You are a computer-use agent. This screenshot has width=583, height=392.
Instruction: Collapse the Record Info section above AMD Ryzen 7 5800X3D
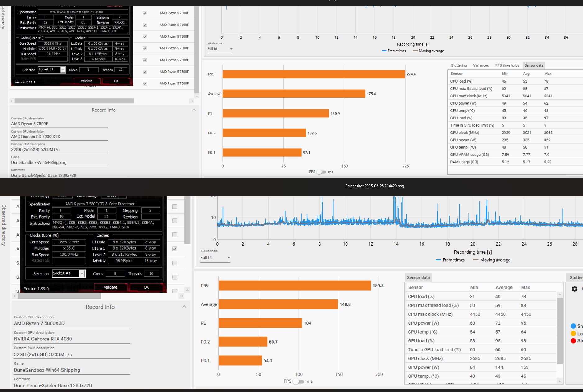click(x=184, y=307)
